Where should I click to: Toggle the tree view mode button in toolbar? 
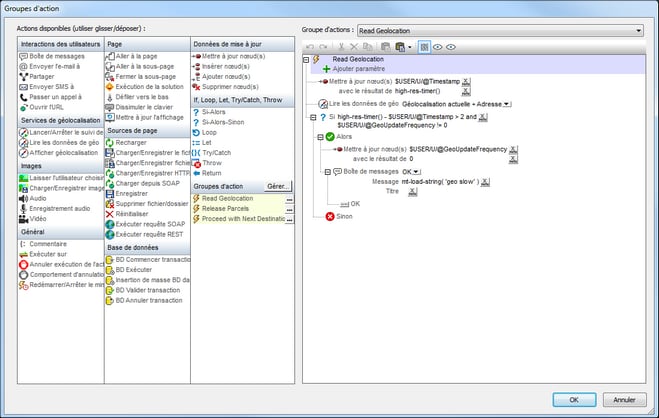coord(424,47)
